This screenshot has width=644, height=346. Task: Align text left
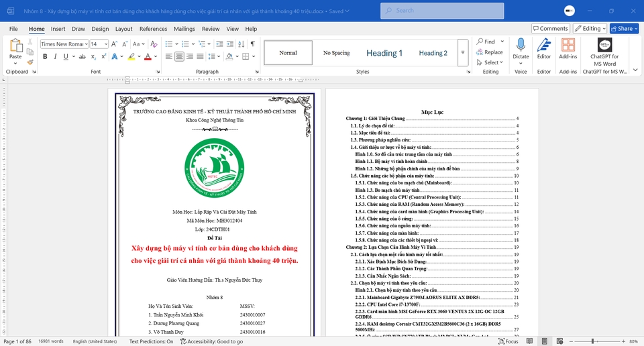(169, 56)
